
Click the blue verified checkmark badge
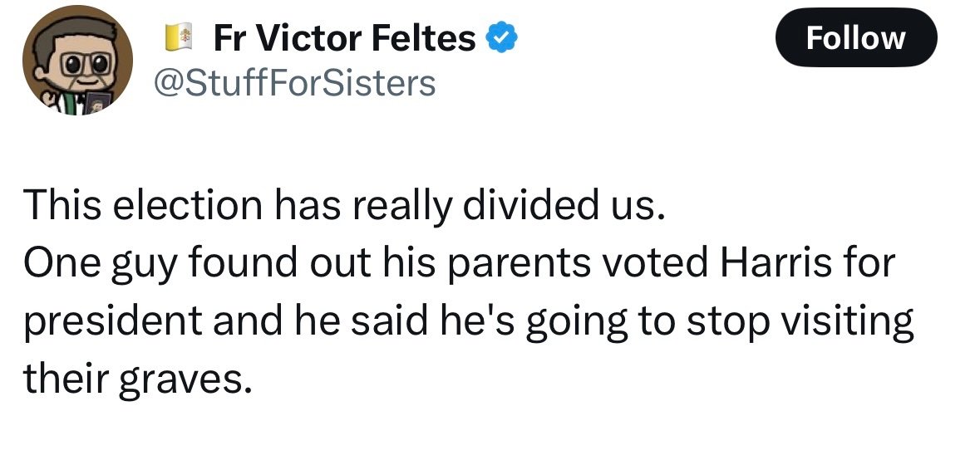[501, 38]
